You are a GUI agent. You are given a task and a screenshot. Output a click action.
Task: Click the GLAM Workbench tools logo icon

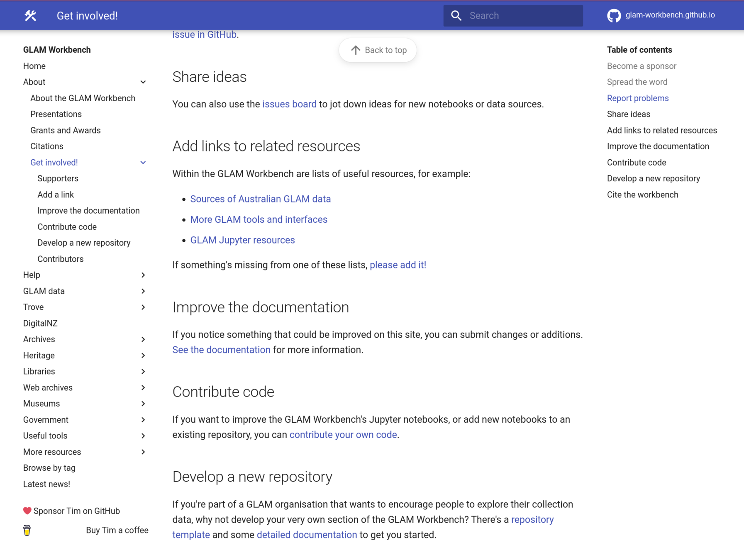tap(30, 16)
